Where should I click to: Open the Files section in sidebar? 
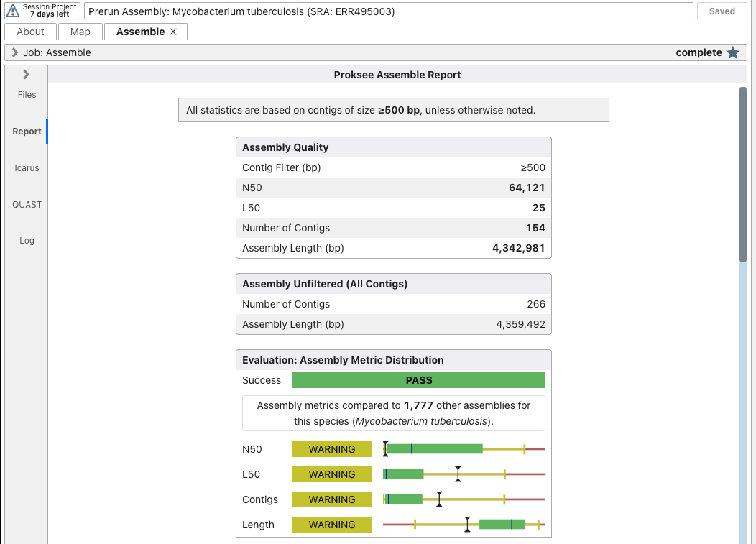(x=27, y=95)
